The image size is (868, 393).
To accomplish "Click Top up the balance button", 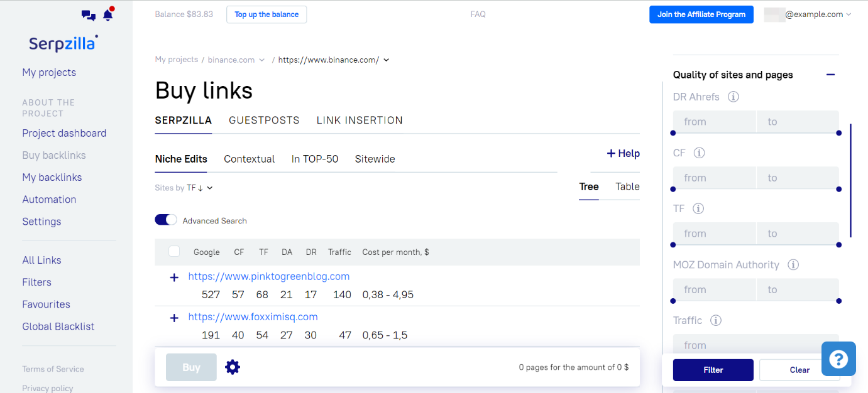I will point(266,14).
